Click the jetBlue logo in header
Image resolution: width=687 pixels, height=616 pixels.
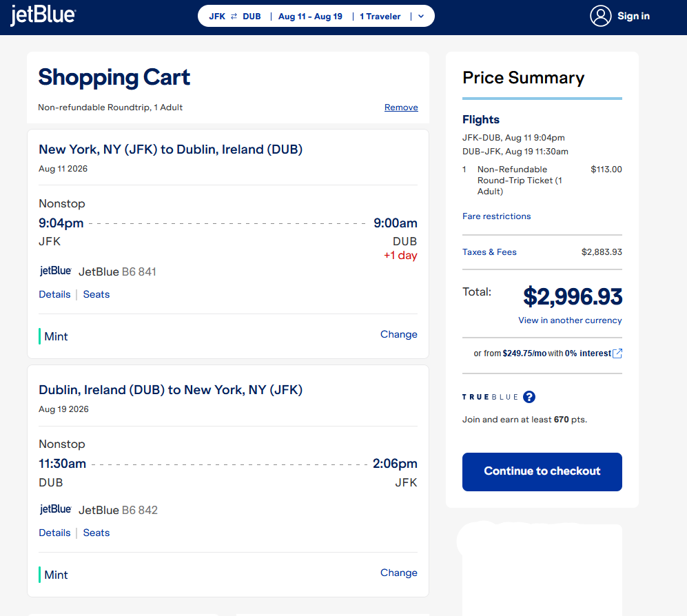coord(43,15)
